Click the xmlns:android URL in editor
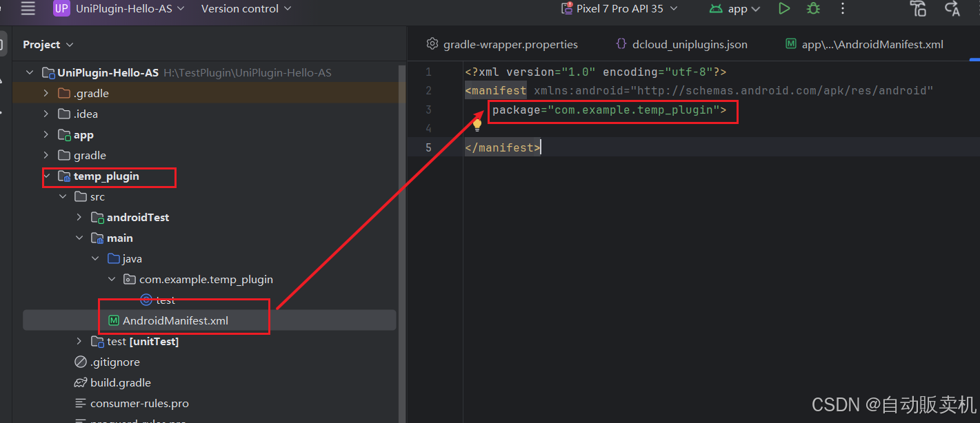980x423 pixels. 781,90
